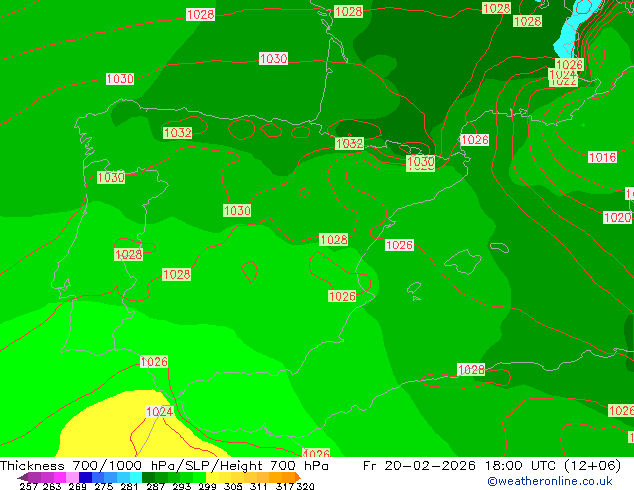Click the magenta swatch in the thickness legend
Image resolution: width=634 pixels, height=490 pixels.
pos(56,477)
